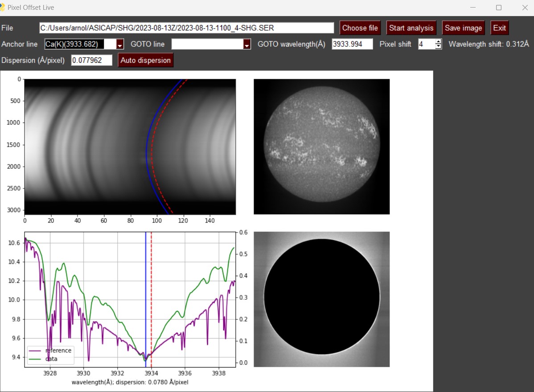Increase Pixel shift with up arrow
Image resolution: width=534 pixels, height=392 pixels.
[438, 41]
